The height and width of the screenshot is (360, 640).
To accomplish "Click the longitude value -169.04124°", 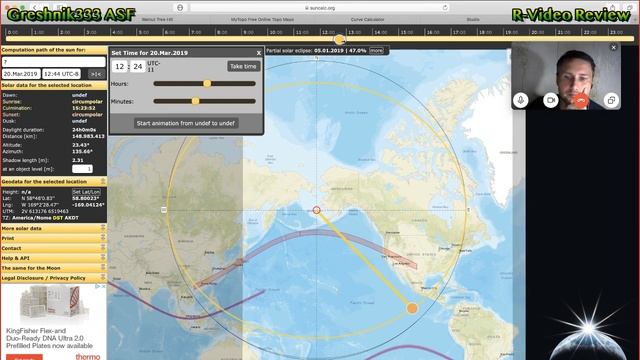I will pos(88,205).
